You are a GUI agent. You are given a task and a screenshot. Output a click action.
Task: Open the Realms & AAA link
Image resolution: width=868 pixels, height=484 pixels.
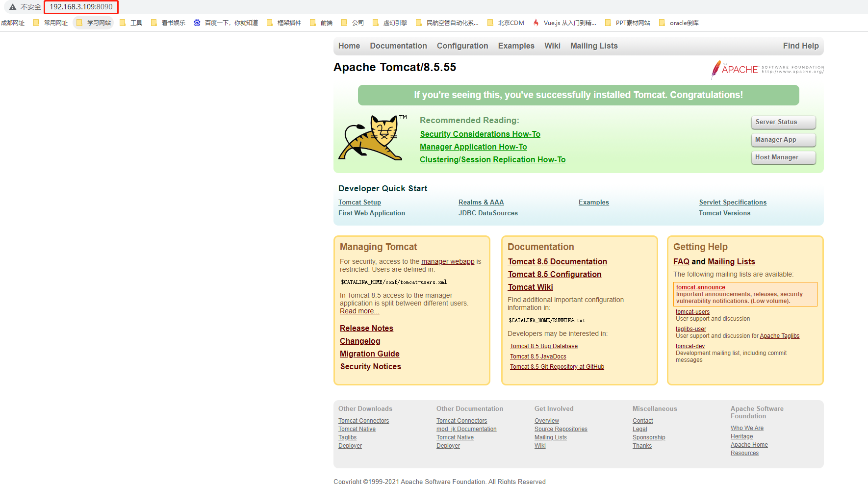(x=481, y=202)
